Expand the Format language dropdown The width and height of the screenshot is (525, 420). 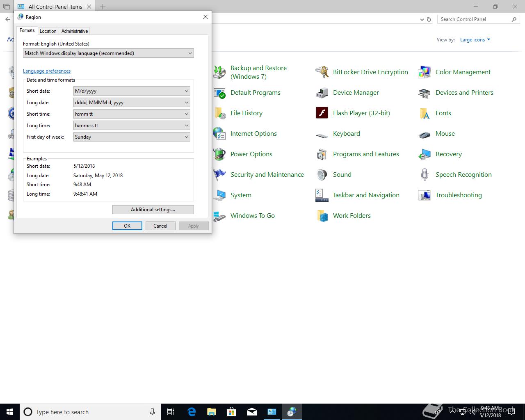pyautogui.click(x=108, y=53)
